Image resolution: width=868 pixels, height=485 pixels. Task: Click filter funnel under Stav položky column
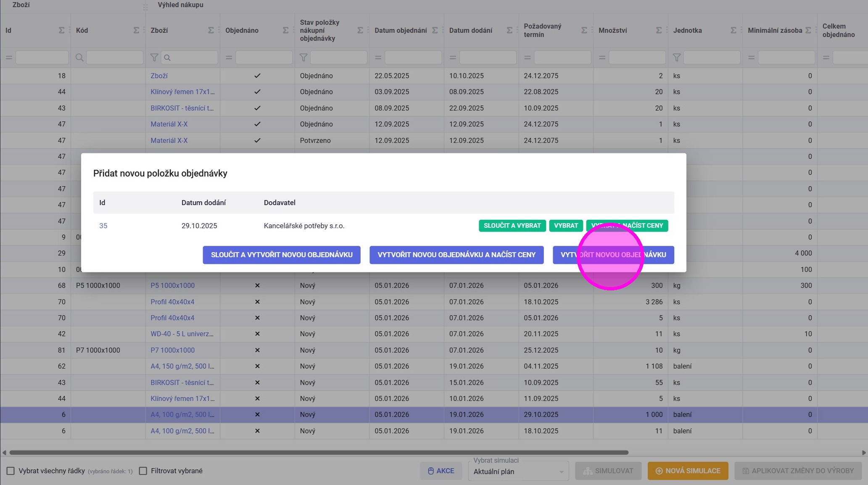(303, 58)
